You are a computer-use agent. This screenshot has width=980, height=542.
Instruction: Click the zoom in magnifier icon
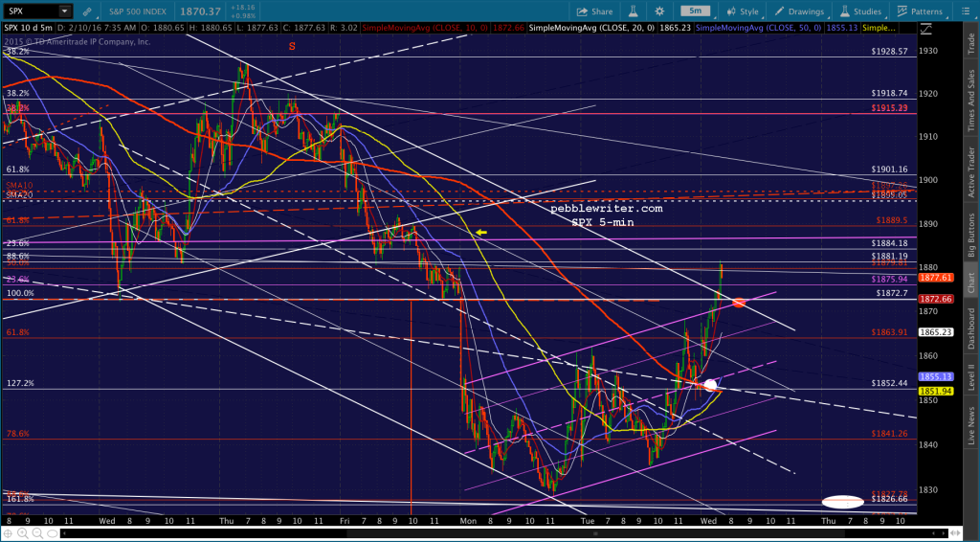coord(25,534)
